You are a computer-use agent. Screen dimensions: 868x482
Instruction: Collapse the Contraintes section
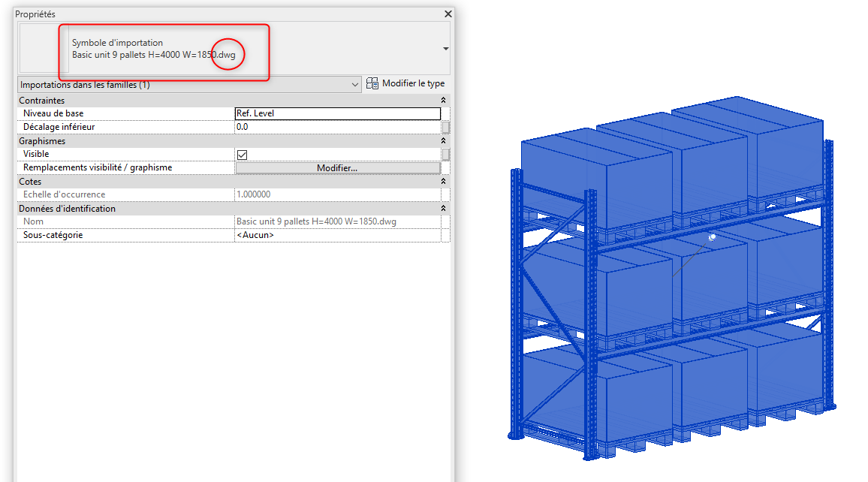(443, 101)
